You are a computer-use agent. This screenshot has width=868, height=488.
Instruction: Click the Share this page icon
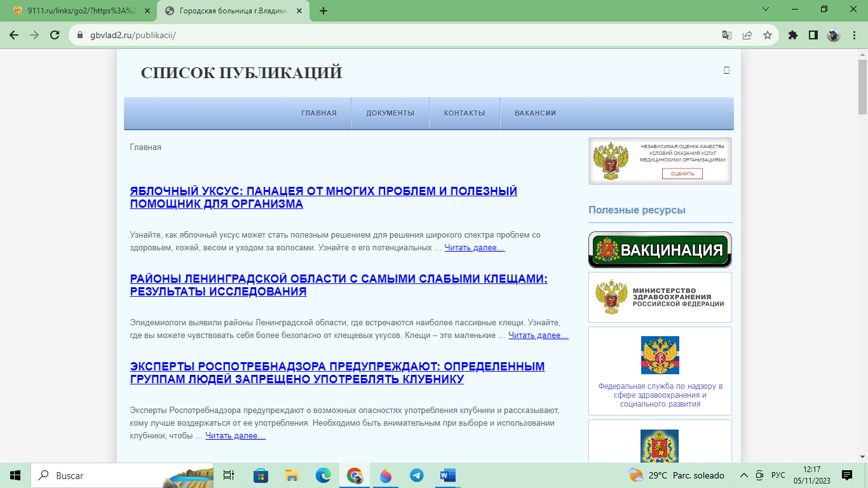pyautogui.click(x=747, y=35)
